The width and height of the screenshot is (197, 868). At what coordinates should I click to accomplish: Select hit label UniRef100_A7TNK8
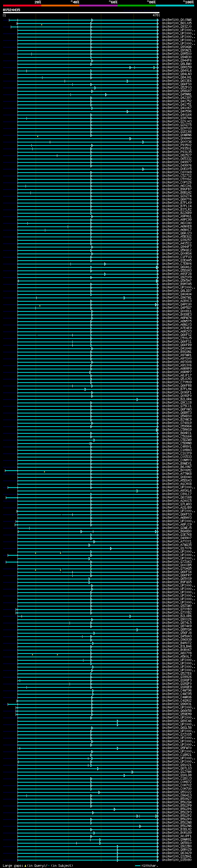coord(177,474)
